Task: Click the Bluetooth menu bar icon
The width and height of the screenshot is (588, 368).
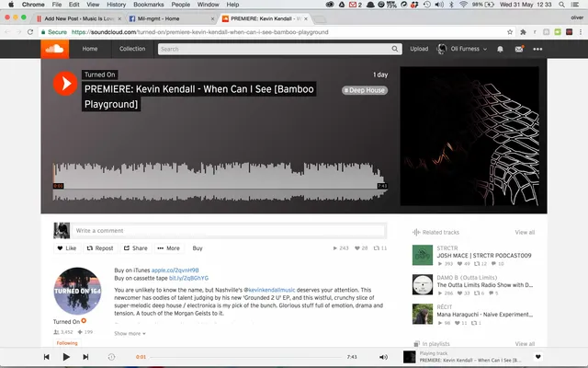Action: (x=452, y=5)
